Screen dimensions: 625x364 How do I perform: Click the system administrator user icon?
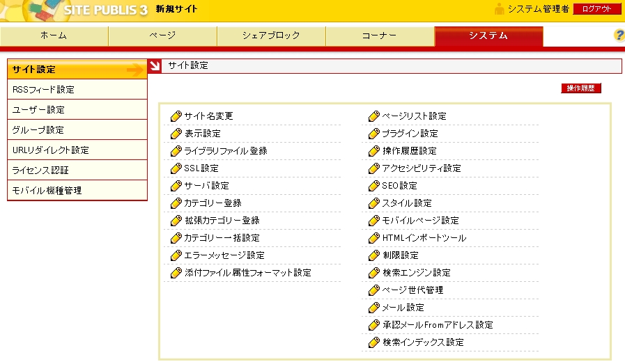pyautogui.click(x=499, y=9)
